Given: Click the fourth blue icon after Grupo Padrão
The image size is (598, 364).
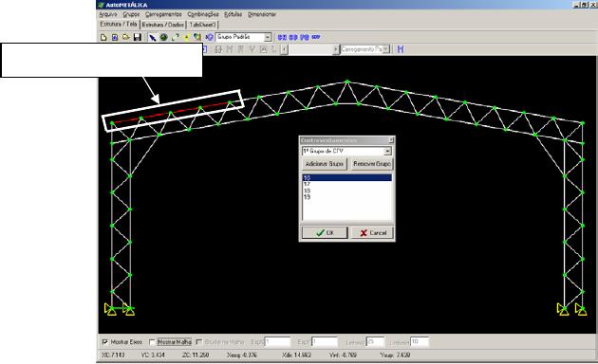Looking at the screenshot, I should [x=316, y=37].
